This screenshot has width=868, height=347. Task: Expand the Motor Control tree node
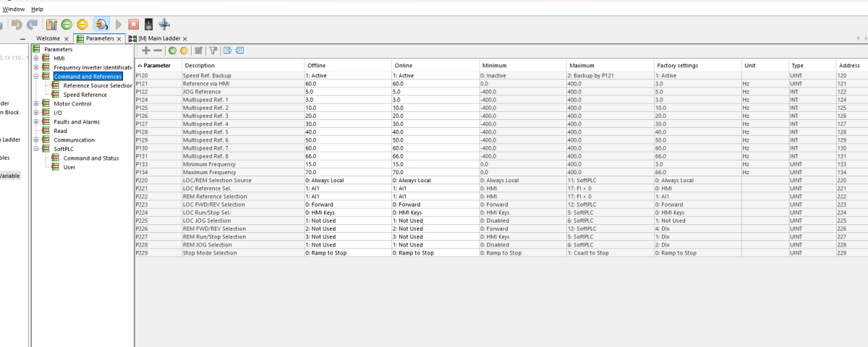(x=36, y=103)
